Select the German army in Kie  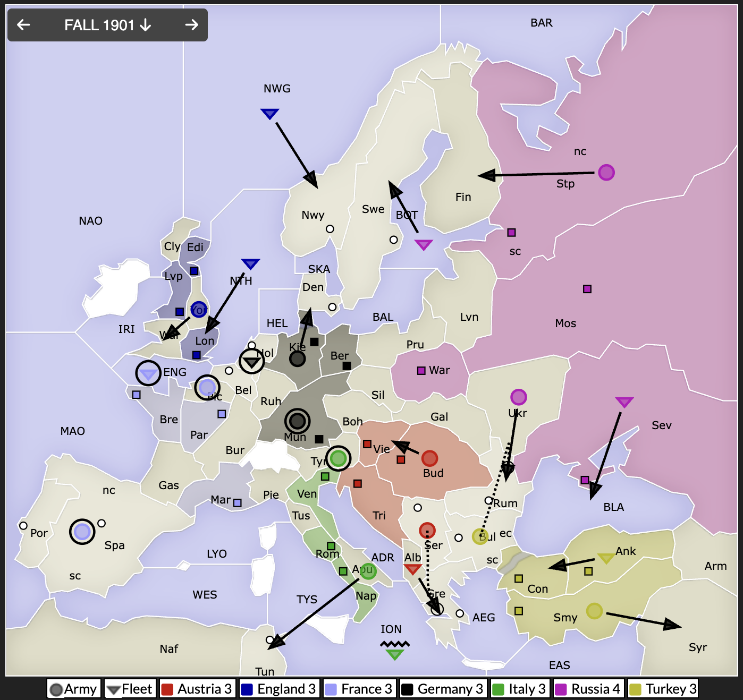[x=297, y=358]
